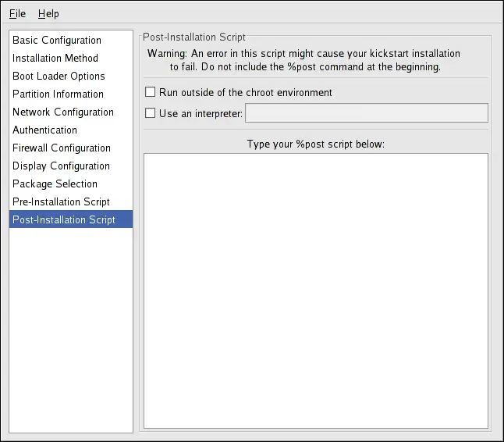Switch to Network Configuration section
The height and width of the screenshot is (442, 504).
pos(63,112)
